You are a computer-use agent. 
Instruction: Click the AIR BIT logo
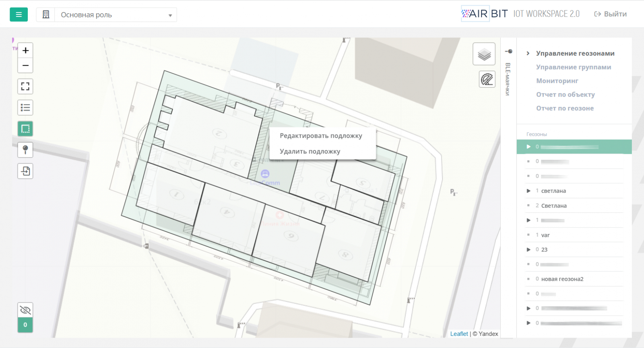pyautogui.click(x=485, y=14)
